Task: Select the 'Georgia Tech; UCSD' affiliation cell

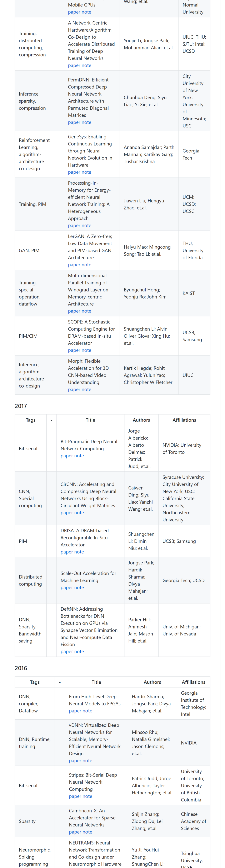Action: (184, 580)
